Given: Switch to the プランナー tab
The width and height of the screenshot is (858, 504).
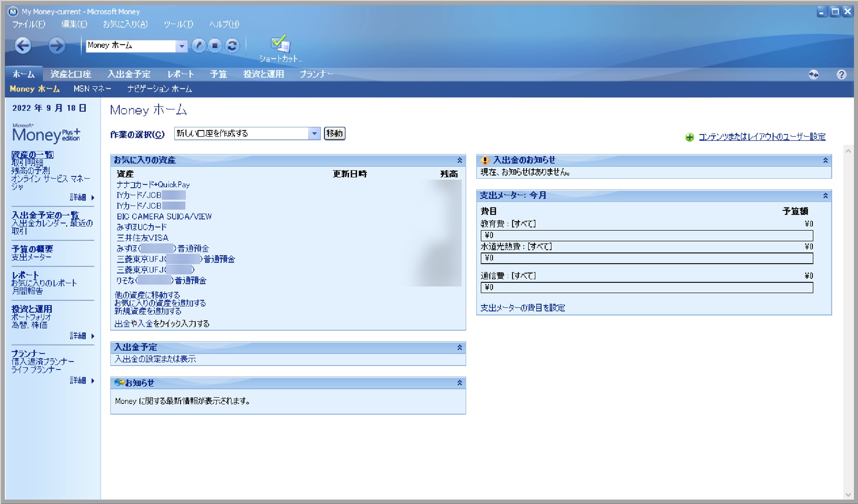Looking at the screenshot, I should point(316,74).
